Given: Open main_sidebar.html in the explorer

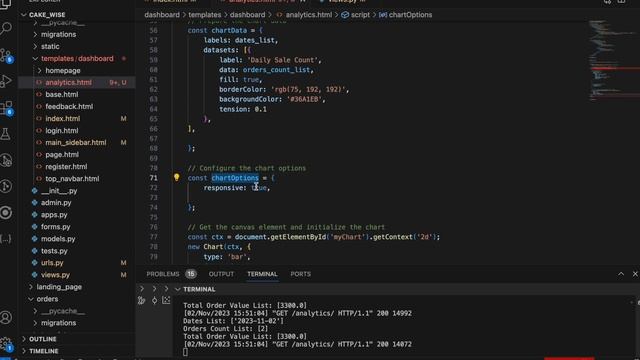Looking at the screenshot, I should (x=76, y=143).
